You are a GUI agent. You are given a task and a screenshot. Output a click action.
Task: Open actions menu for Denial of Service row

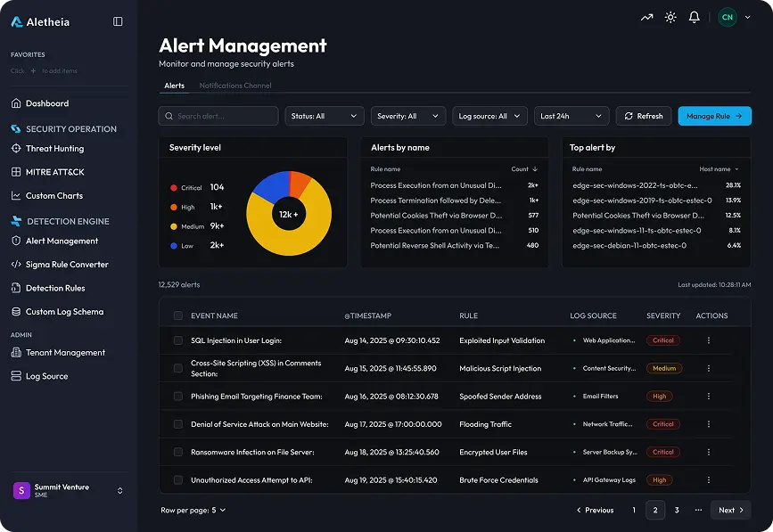[709, 424]
